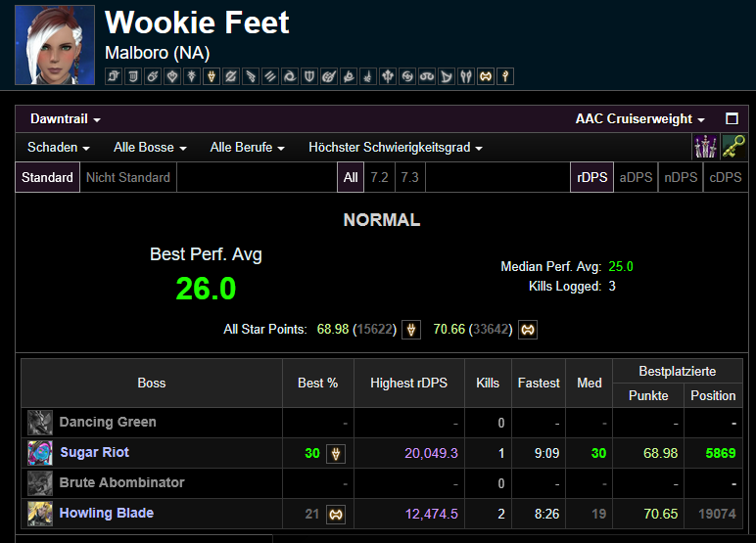
Task: Select the Viper job icon
Action: (x=466, y=76)
